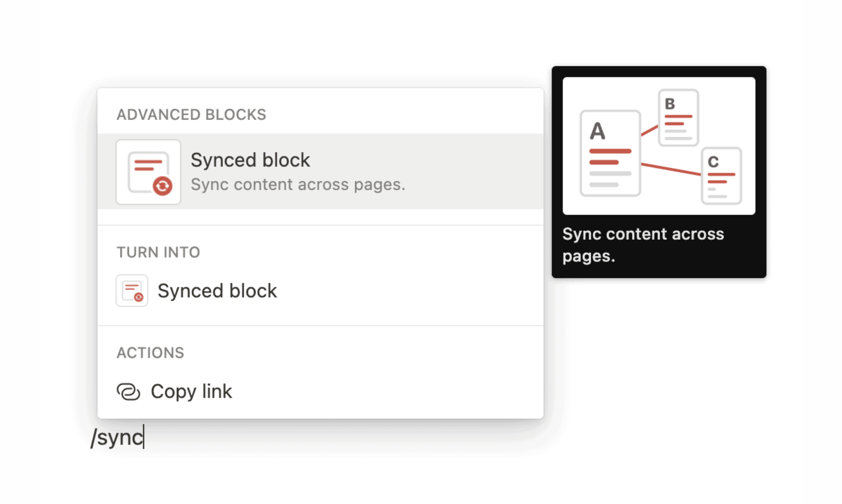Select the Synced block title under Advanced Blocks
This screenshot has height=504, width=842.
coord(250,160)
